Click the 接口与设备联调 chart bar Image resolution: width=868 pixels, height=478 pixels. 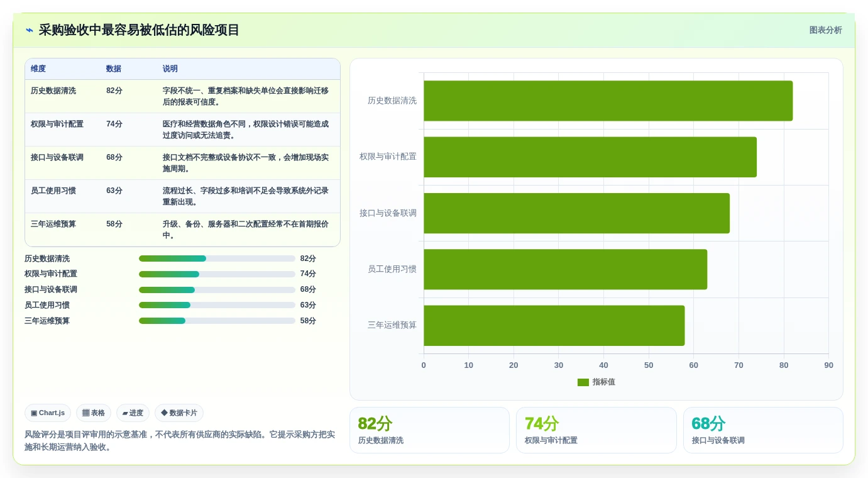(x=576, y=213)
